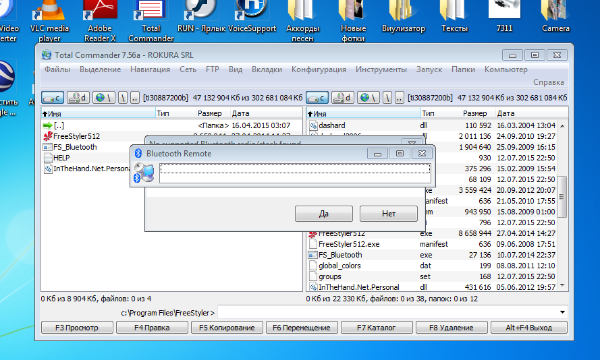Go to root directory in left panel
Viewport: 600px width, 360px height.
(123, 98)
